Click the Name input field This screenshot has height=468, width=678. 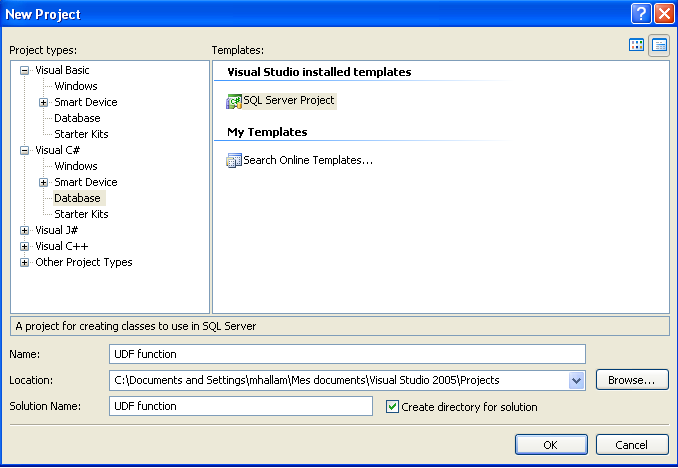pyautogui.click(x=347, y=354)
